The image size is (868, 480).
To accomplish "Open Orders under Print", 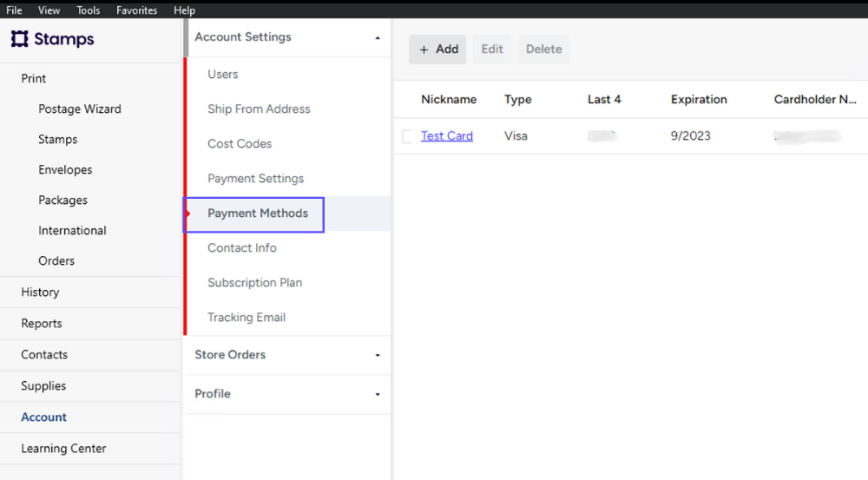I will pyautogui.click(x=56, y=260).
